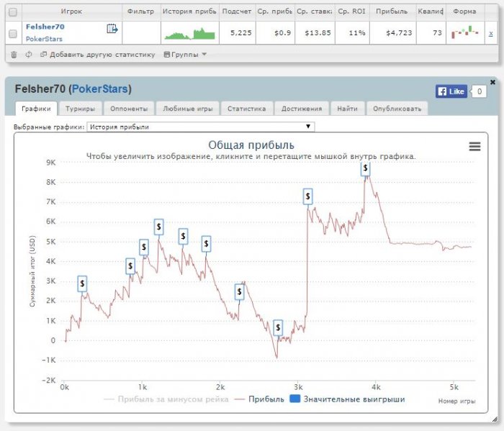Click the topmost $ marker near 9K

pos(365,168)
